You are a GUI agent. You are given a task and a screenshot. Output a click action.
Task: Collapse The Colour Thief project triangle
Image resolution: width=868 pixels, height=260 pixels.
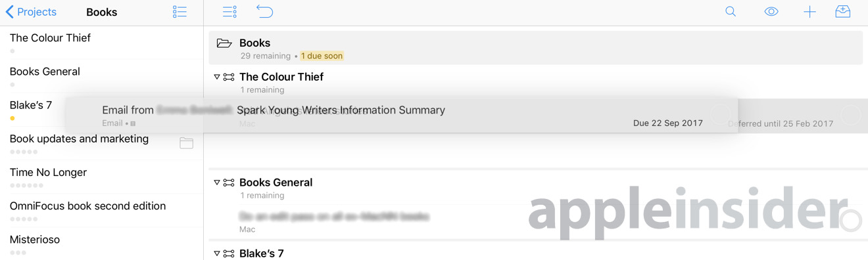(x=217, y=77)
